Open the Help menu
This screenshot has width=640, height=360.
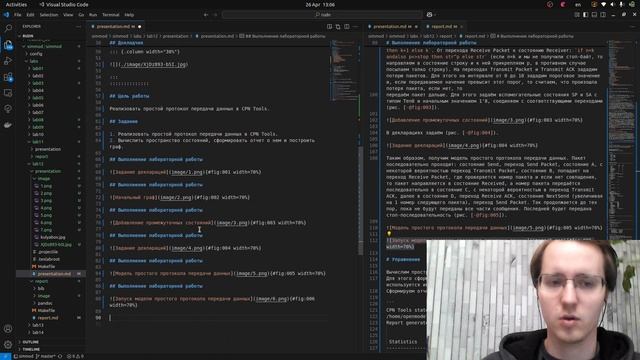tap(129, 15)
